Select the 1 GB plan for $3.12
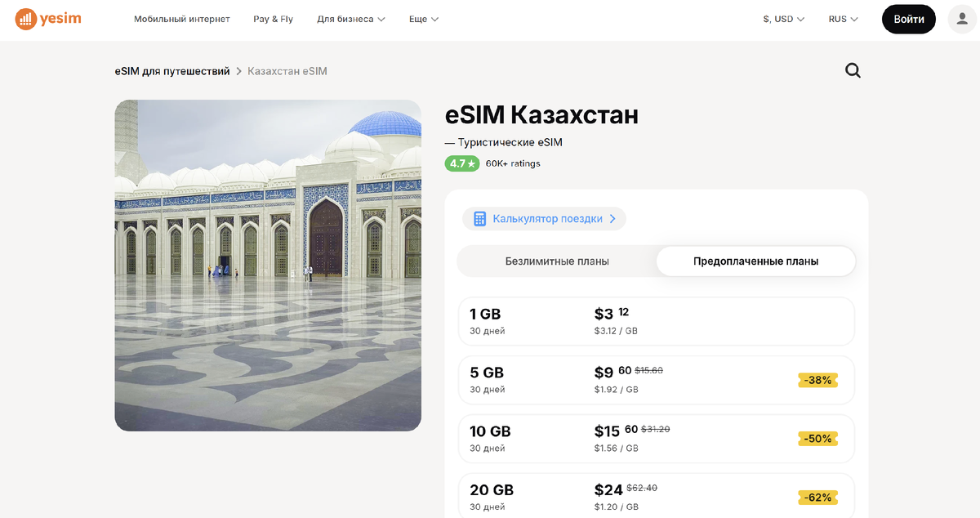 point(657,321)
